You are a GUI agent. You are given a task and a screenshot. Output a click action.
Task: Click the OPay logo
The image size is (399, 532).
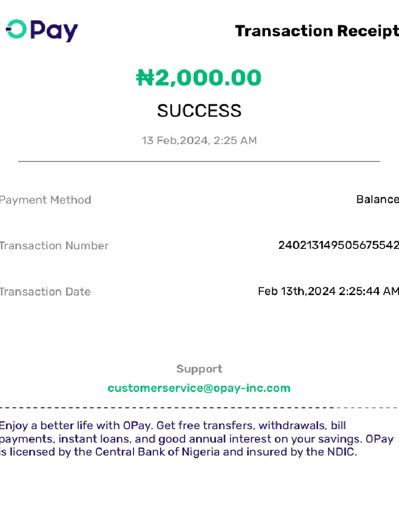42,31
